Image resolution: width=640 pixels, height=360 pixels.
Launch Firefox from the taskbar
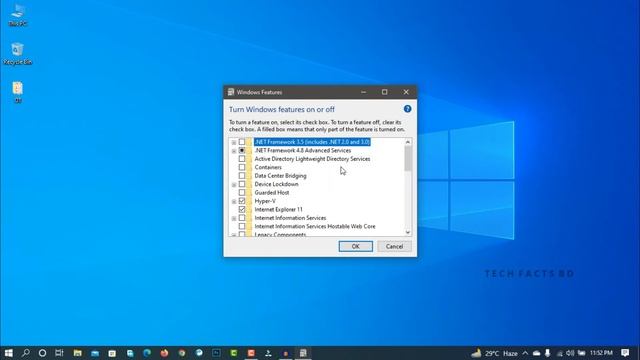click(164, 353)
